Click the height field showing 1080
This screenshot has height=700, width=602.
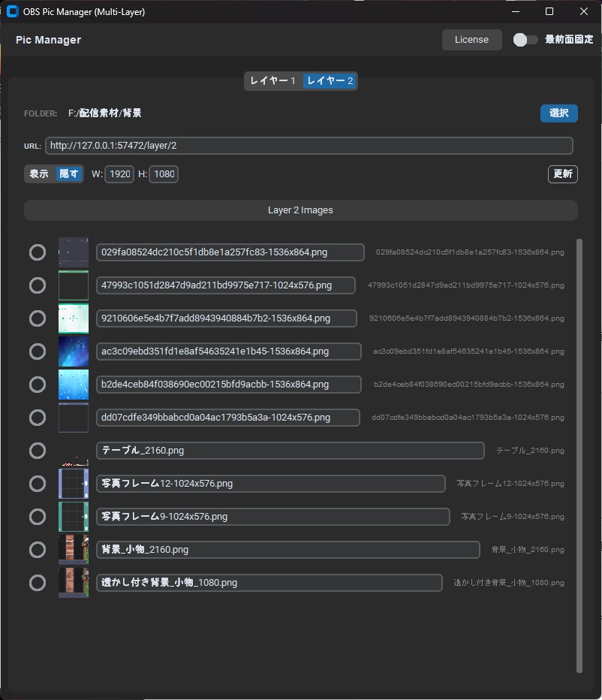[x=164, y=174]
